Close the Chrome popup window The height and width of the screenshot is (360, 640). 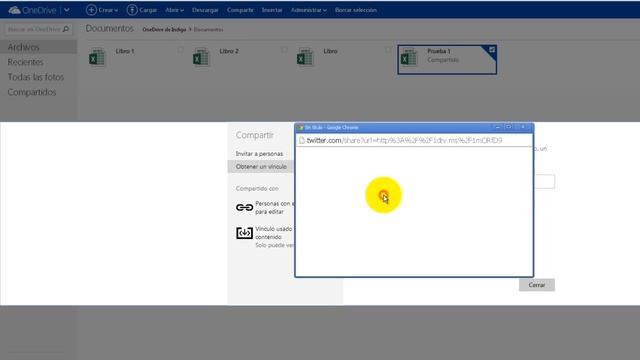(x=523, y=127)
